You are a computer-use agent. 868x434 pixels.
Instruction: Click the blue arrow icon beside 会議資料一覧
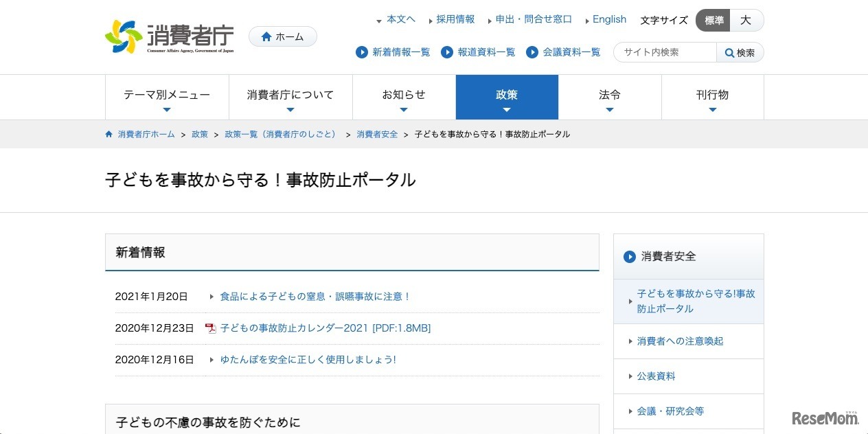(x=532, y=52)
